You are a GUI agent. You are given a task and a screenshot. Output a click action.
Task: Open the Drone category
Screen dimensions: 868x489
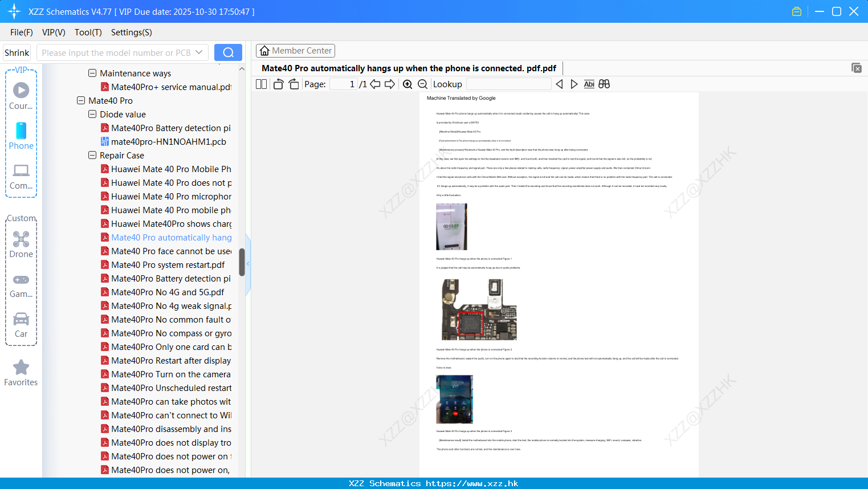(21, 244)
